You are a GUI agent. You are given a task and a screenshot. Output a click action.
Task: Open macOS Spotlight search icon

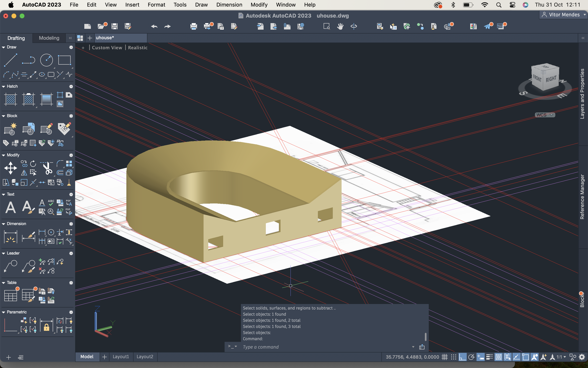(499, 5)
